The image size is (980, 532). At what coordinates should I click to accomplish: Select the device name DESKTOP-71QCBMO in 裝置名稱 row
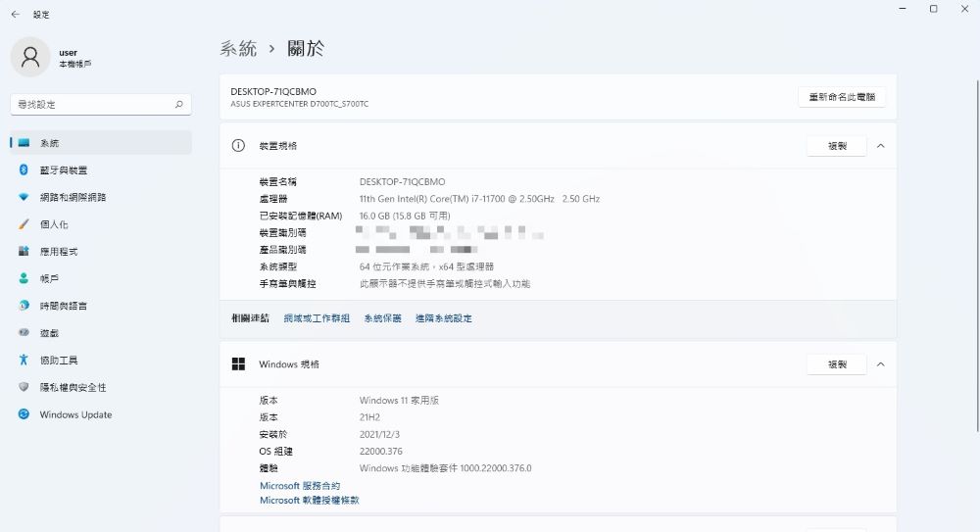(402, 182)
